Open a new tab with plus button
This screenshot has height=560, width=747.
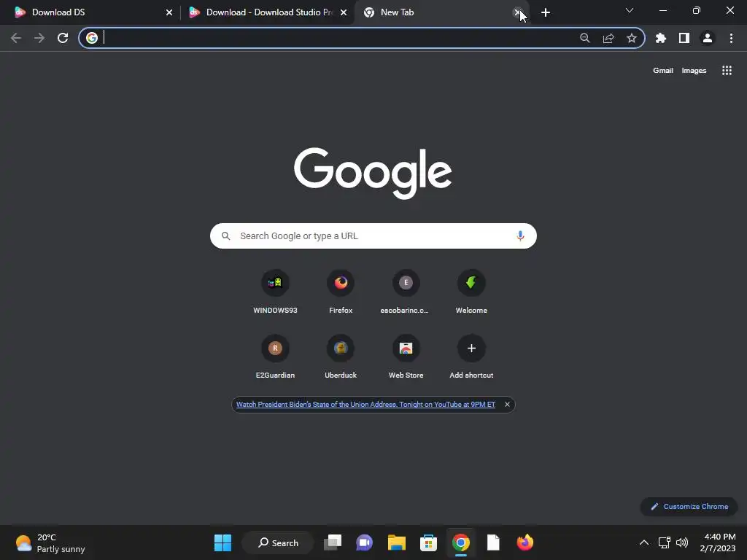[546, 13]
